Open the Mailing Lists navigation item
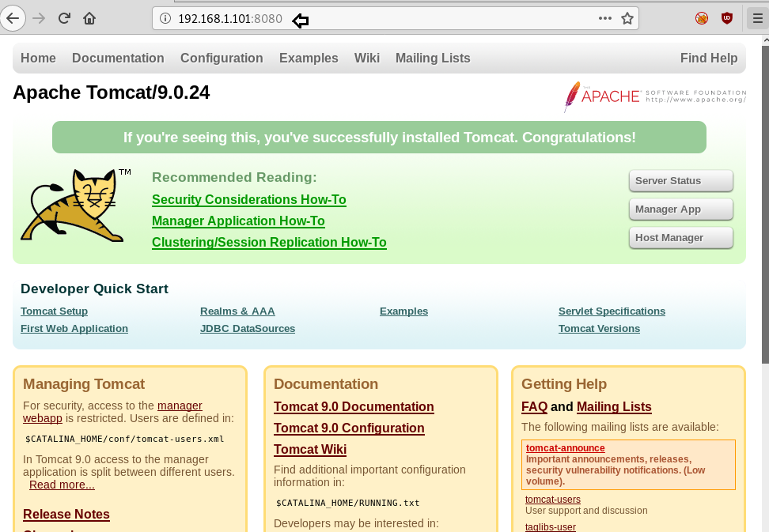Image resolution: width=769 pixels, height=532 pixels. click(433, 58)
